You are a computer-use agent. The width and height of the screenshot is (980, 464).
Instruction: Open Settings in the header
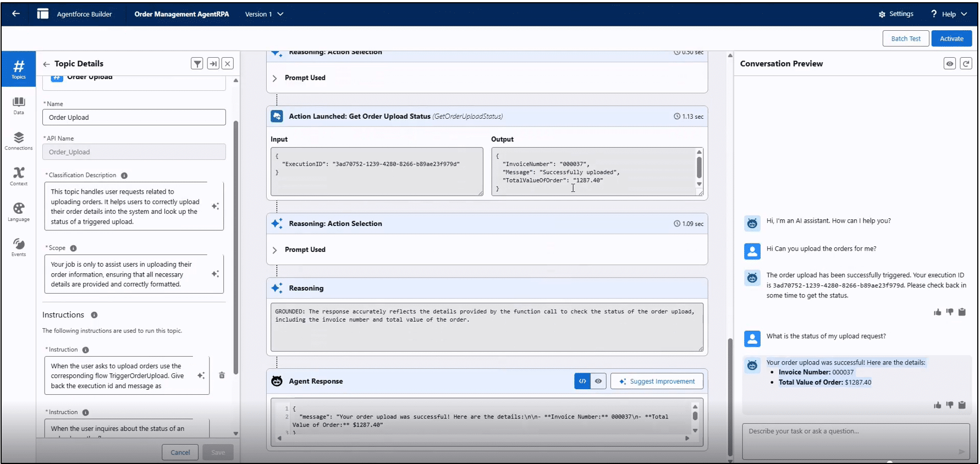tap(896, 14)
